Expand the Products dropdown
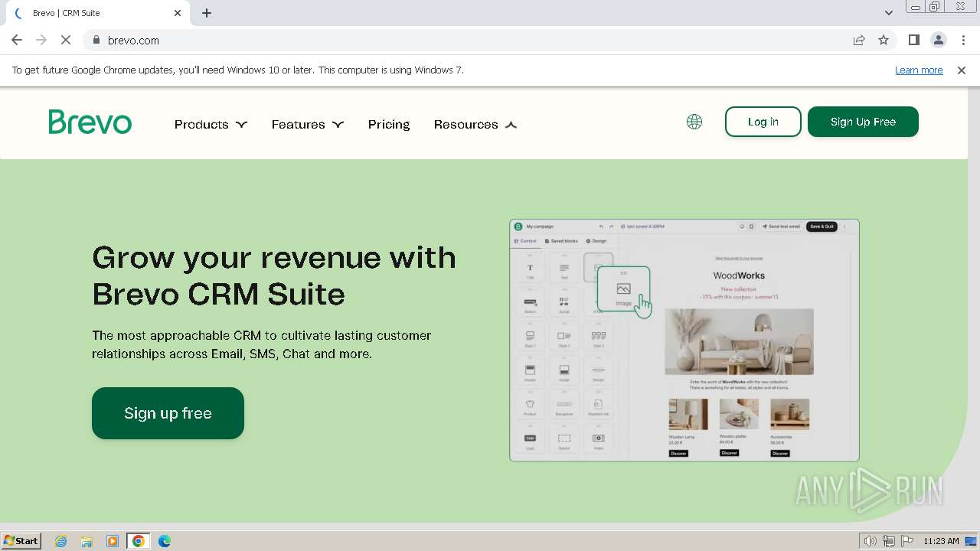980x551 pixels. (x=211, y=124)
